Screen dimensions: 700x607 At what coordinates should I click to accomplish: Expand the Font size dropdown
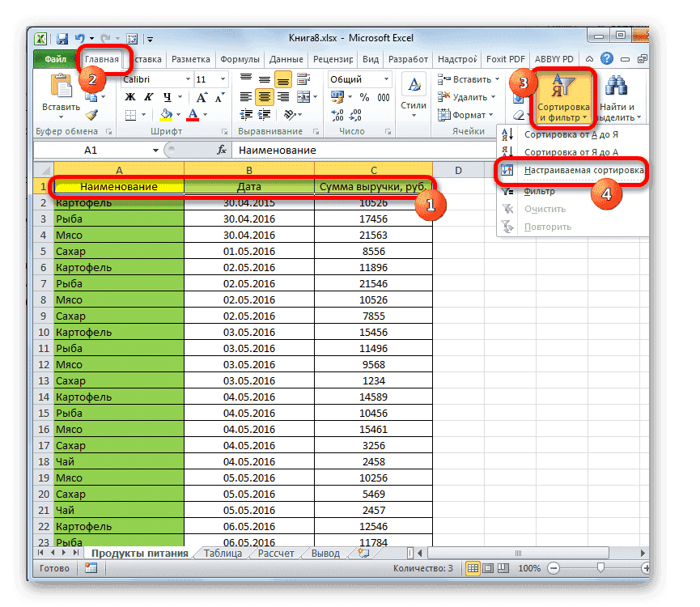pyautogui.click(x=223, y=79)
